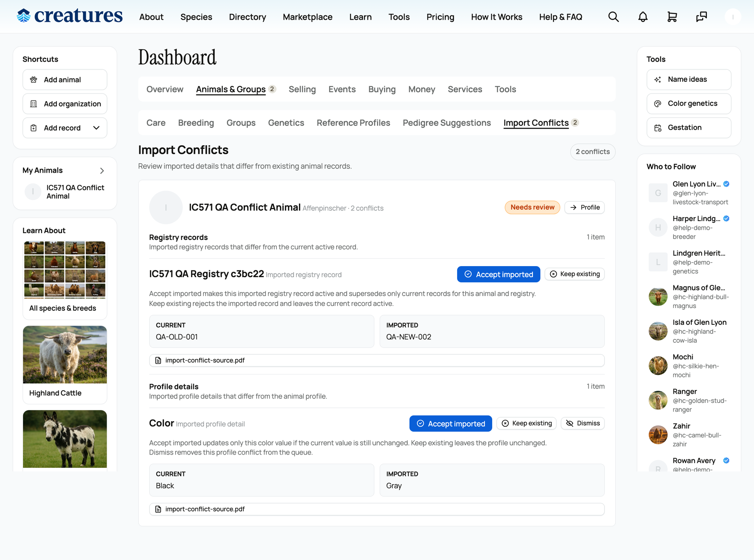Open the Color genetics palette tool

688,103
